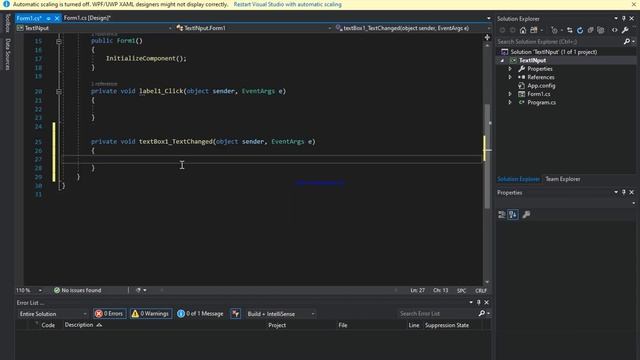This screenshot has height=360, width=640.
Task: Click the Search Error List input field
Action: [437, 313]
